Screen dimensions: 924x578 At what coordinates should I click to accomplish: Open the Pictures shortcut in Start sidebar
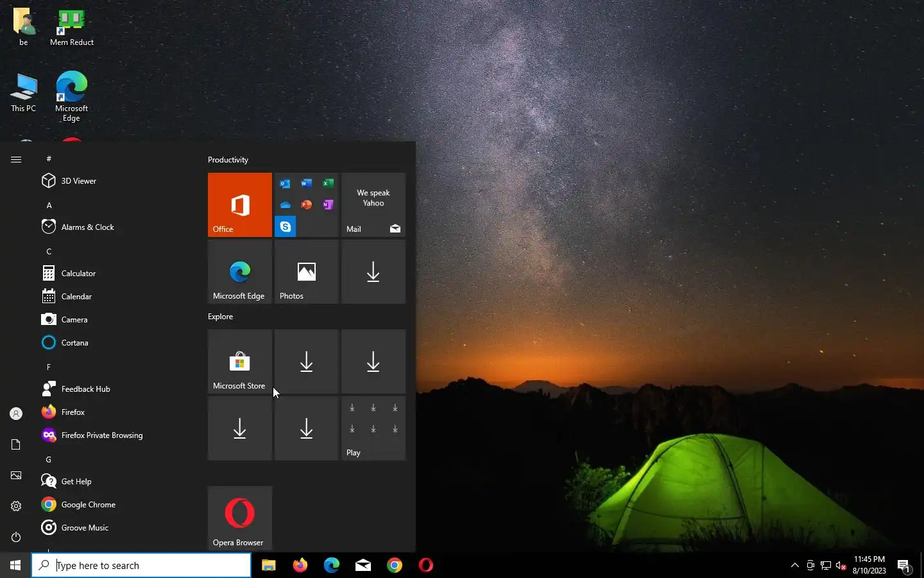coord(16,475)
